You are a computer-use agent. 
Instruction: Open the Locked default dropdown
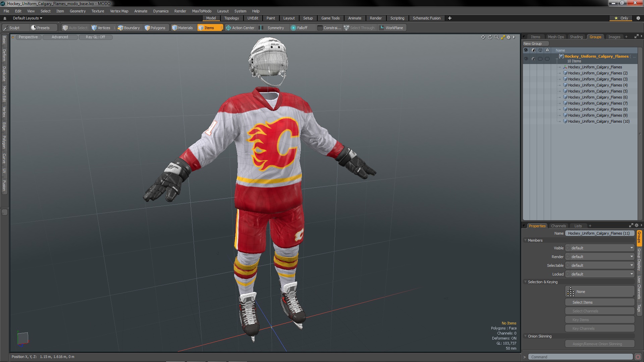(x=602, y=274)
